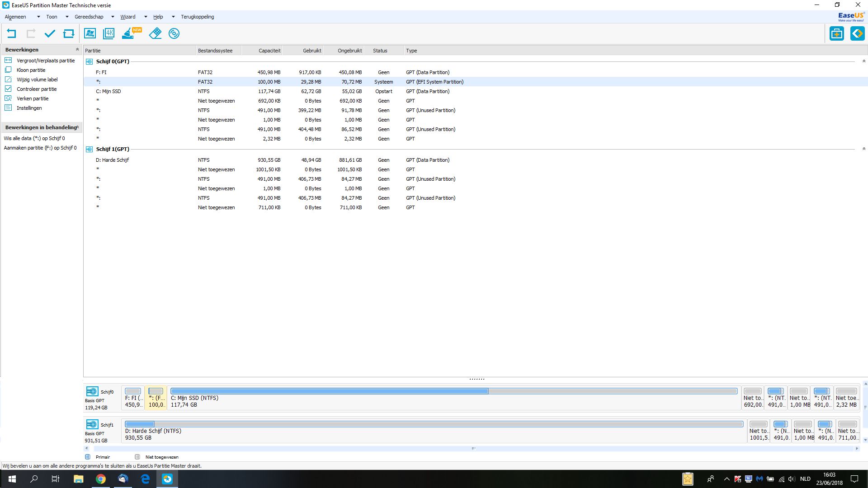Click Kloon partitie in the sidebar
Screen dimensions: 868x488
tap(31, 70)
